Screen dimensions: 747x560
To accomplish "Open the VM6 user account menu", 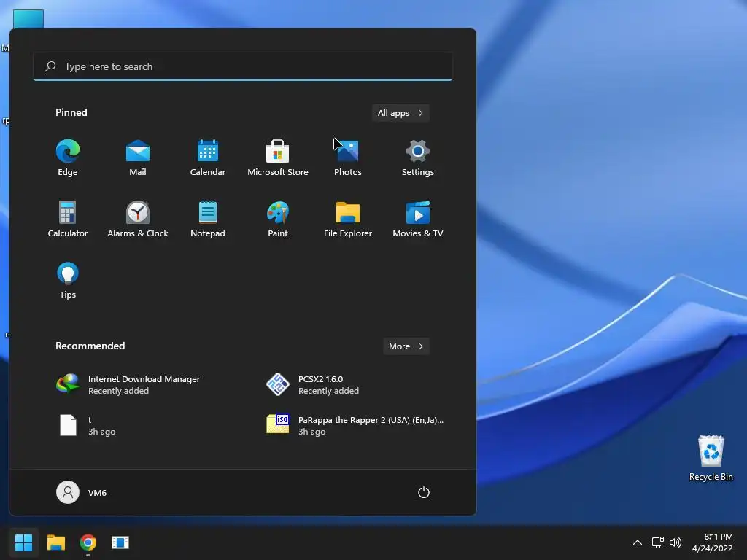I will tap(82, 492).
